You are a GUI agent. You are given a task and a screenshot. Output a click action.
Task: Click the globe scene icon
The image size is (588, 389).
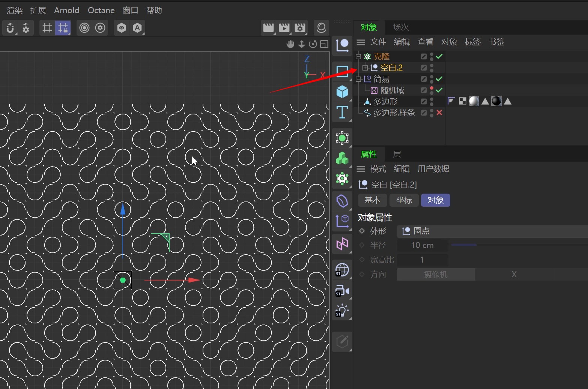click(x=342, y=270)
